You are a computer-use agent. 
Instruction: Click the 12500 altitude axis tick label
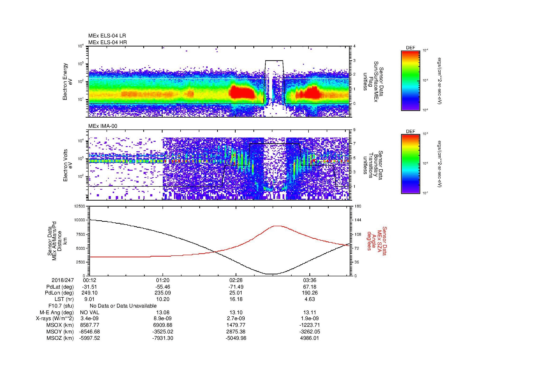(80, 206)
